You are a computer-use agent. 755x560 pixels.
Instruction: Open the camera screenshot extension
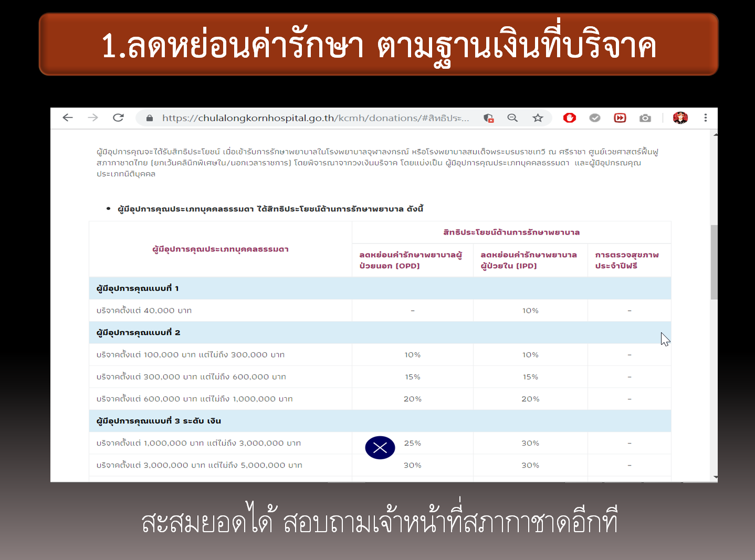pos(645,118)
